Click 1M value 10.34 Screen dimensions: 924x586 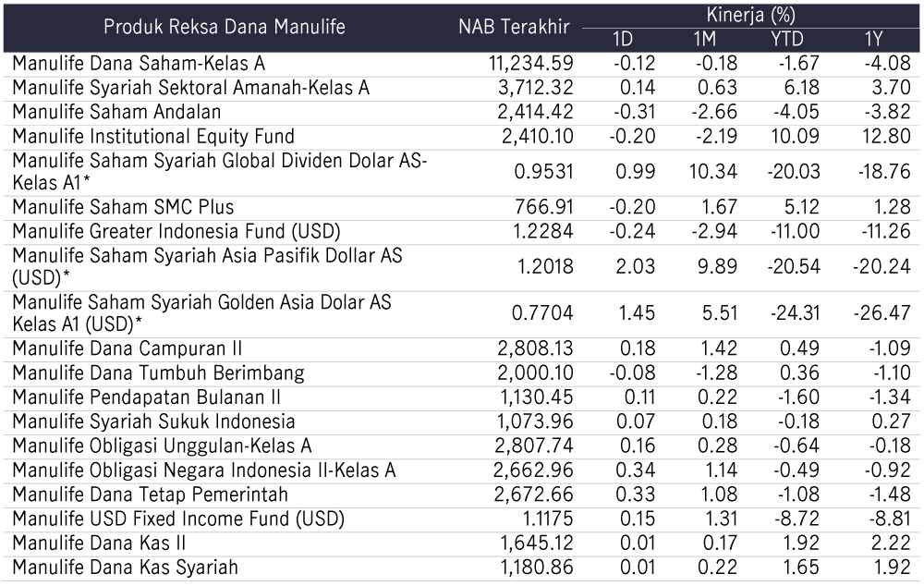click(713, 172)
